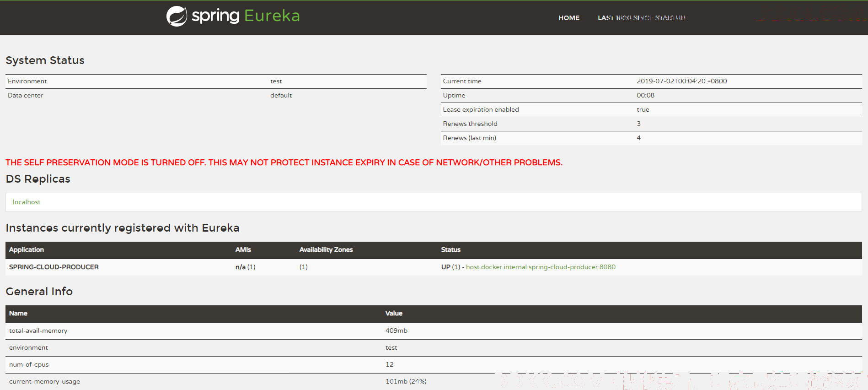This screenshot has height=390, width=868.
Task: Click the Status column header
Action: click(x=451, y=249)
